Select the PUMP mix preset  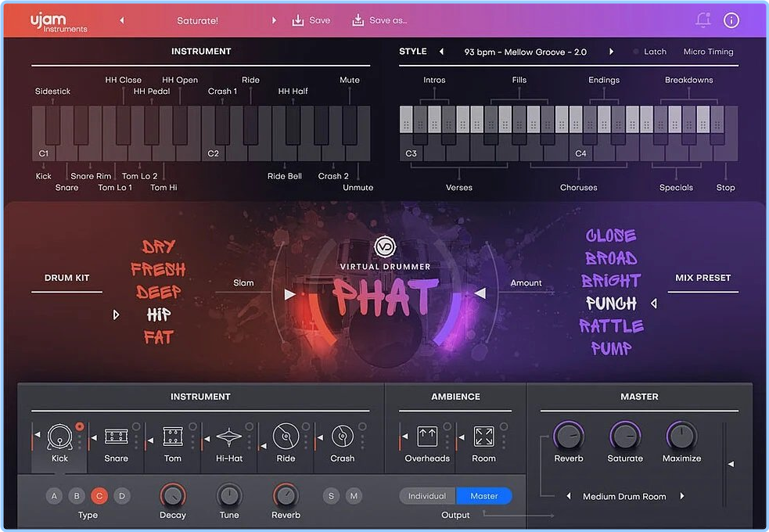point(611,348)
